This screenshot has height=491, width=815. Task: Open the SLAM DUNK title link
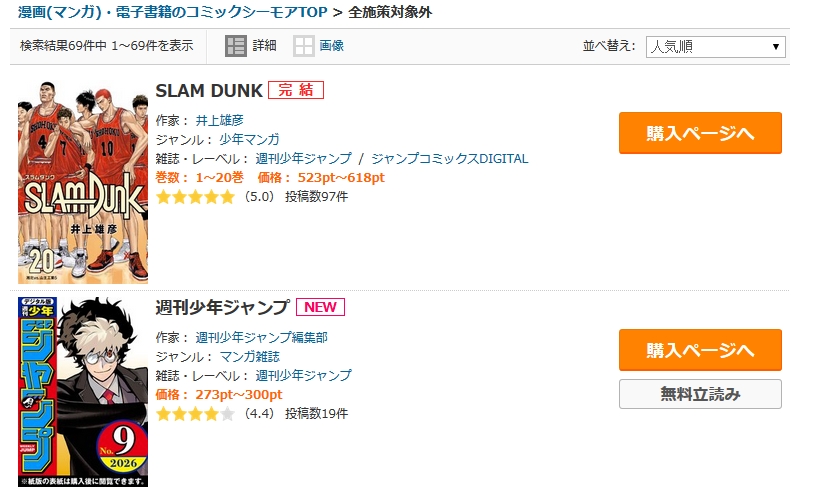click(208, 90)
